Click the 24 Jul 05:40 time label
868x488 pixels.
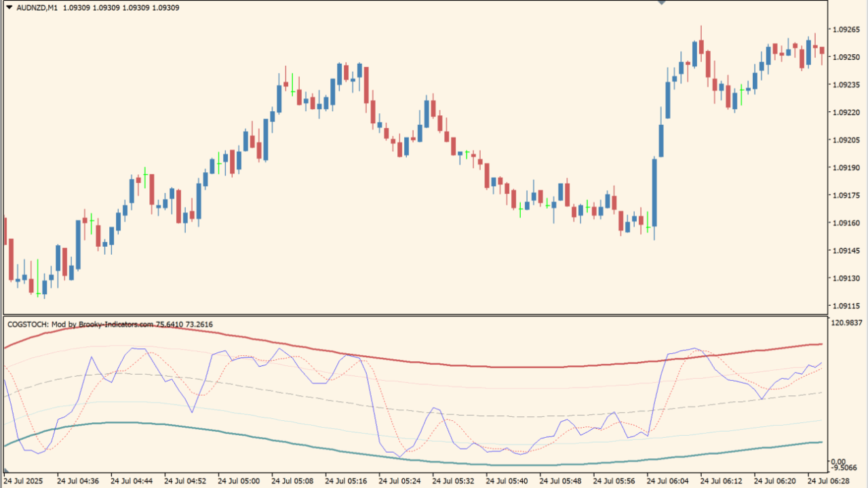(507, 481)
